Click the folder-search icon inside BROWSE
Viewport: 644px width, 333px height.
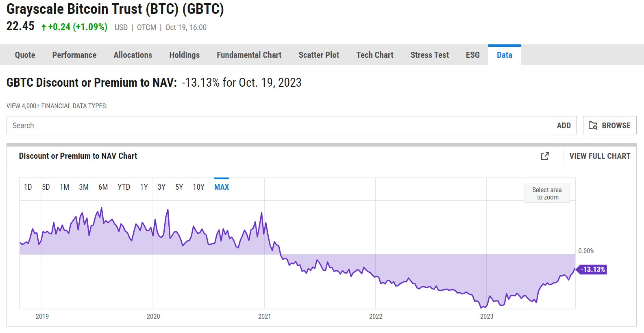pos(593,125)
